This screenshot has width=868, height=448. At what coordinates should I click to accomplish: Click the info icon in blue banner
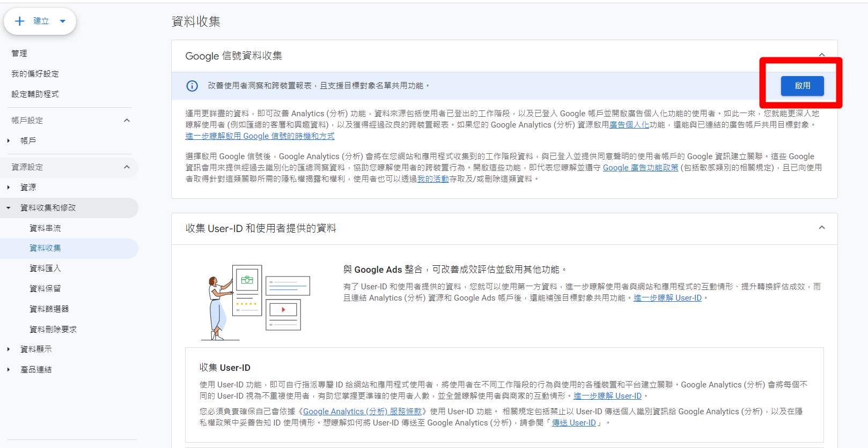click(192, 86)
